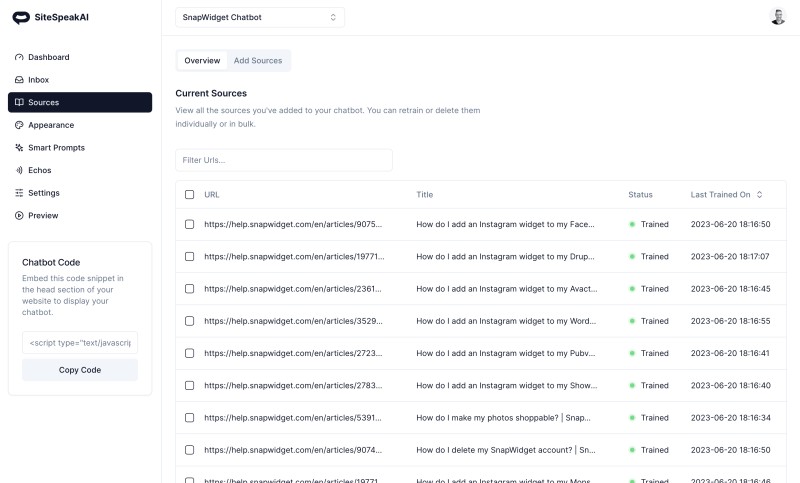Open the SnapWidget Chatbot selector dropdown
This screenshot has height=483, width=800.
coord(260,17)
